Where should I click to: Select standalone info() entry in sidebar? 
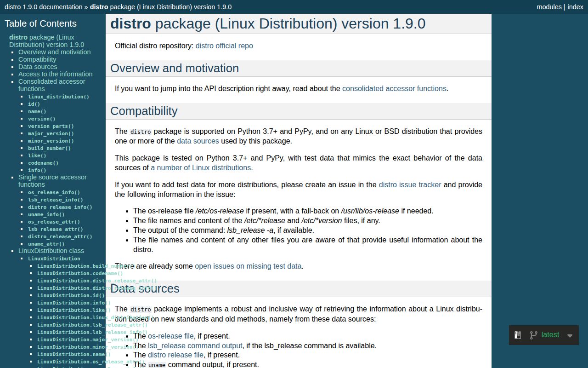[37, 170]
